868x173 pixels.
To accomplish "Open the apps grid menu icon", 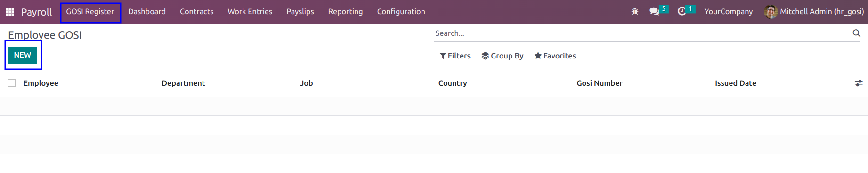I will point(9,11).
